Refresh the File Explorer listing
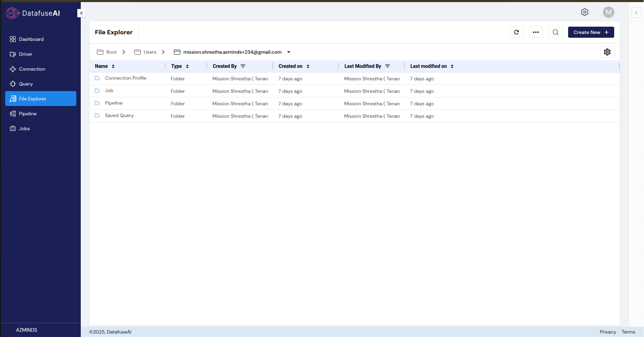The image size is (644, 337). 516,32
